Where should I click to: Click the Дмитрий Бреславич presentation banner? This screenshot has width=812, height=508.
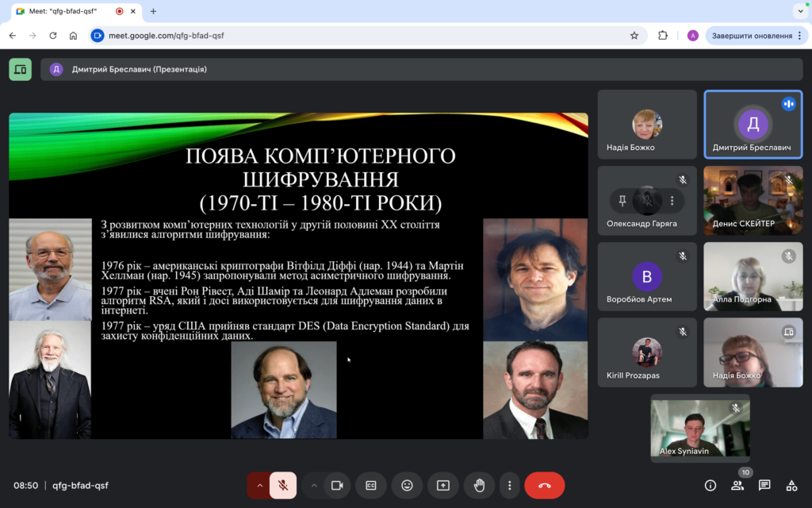(422, 69)
